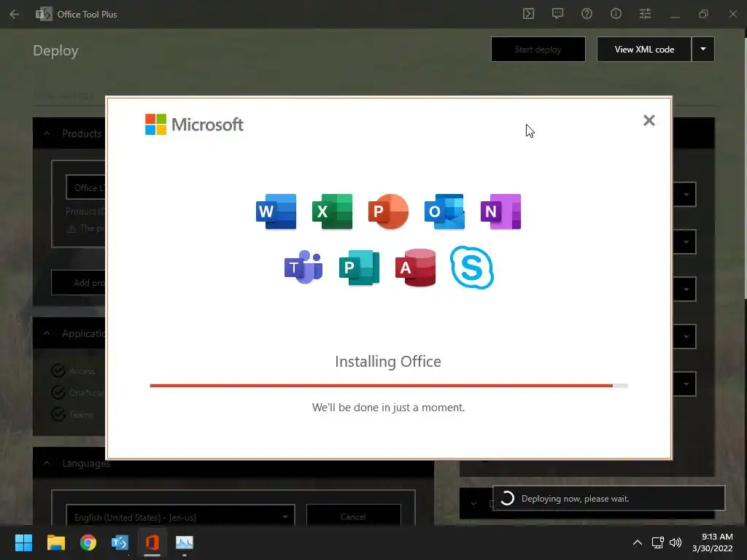Open File Explorer from taskbar
The height and width of the screenshot is (560, 747).
[x=55, y=542]
